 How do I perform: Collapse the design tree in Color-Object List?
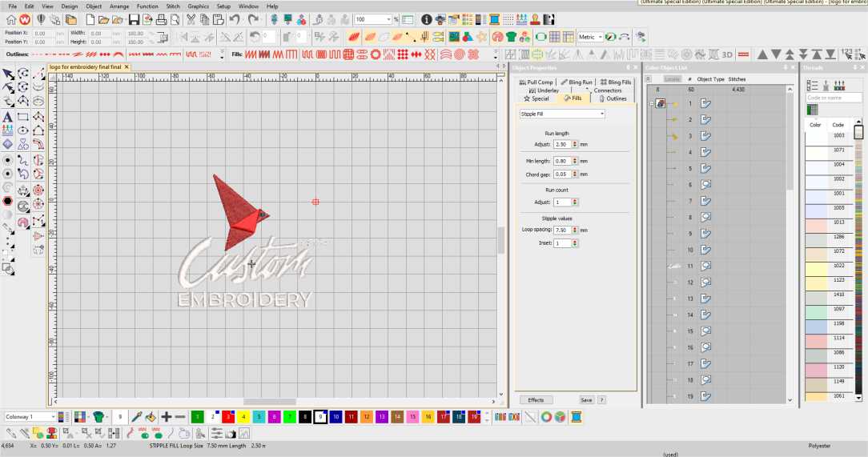(x=652, y=104)
